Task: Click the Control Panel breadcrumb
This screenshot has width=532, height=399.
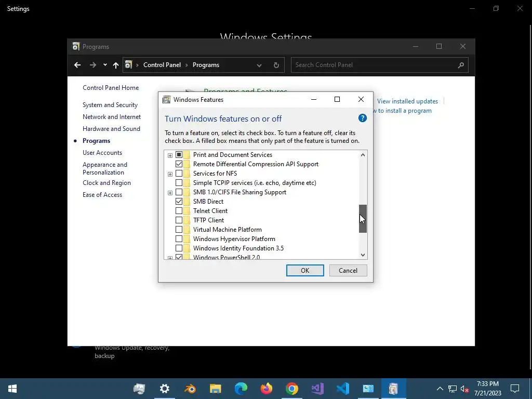Action: click(x=162, y=65)
